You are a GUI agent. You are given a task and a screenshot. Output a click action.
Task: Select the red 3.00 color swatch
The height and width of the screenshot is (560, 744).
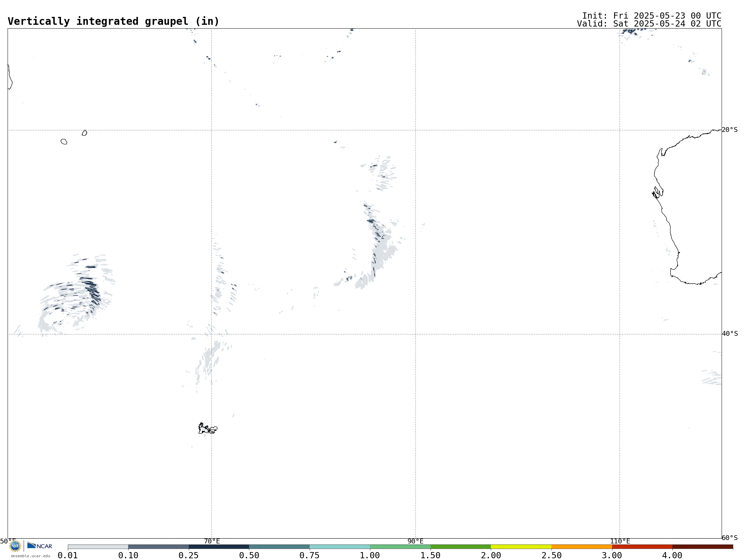(642, 547)
